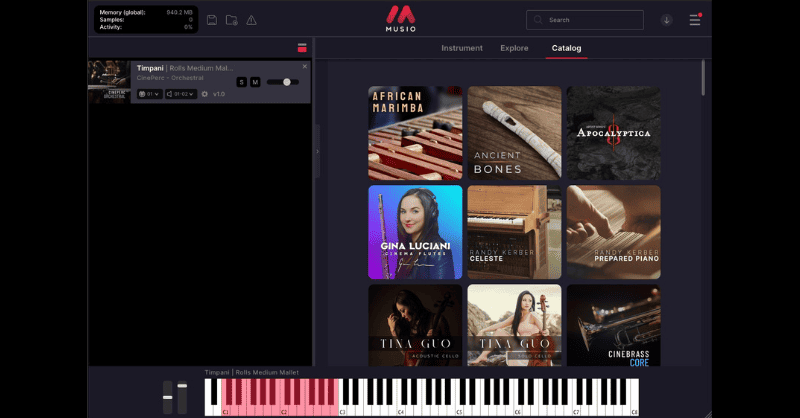Collapse the left rack panel arrow

(x=317, y=151)
